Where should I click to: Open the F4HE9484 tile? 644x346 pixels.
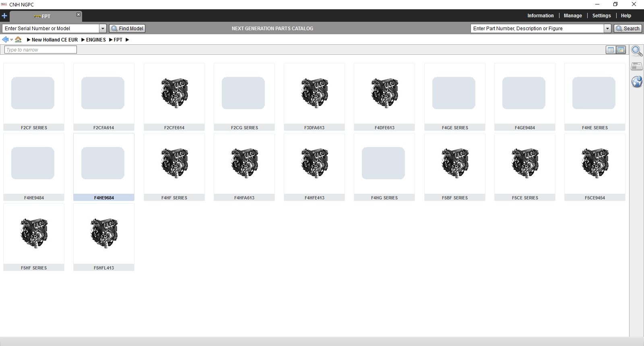pos(34,167)
